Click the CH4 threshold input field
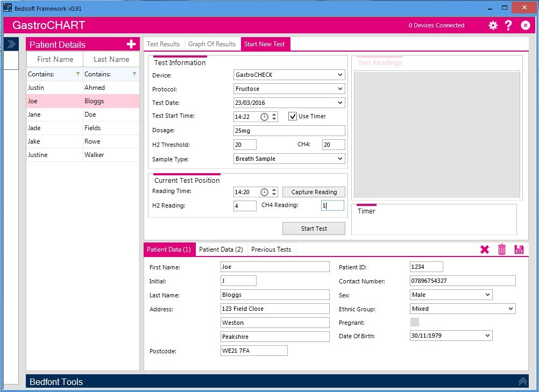539x392 pixels. [x=334, y=145]
